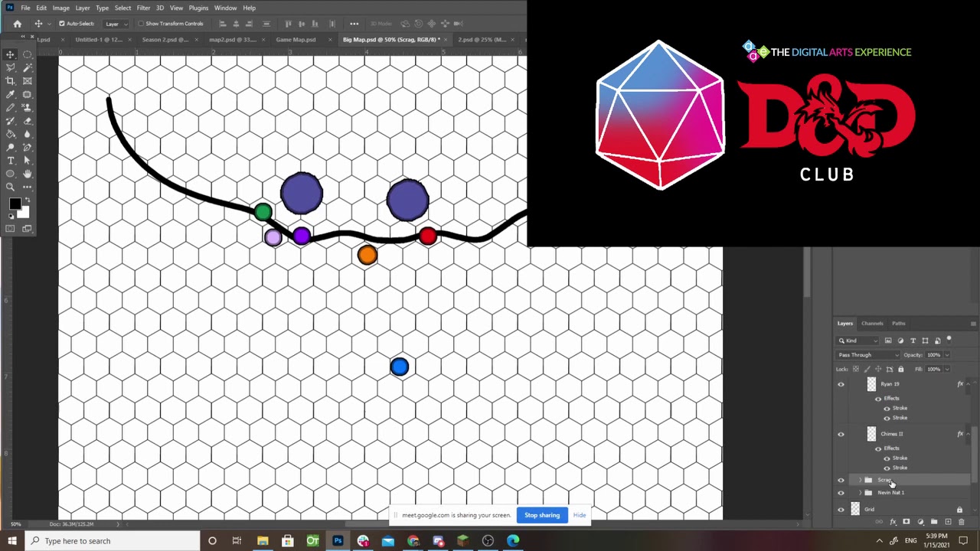Open the Filter menu
The width and height of the screenshot is (980, 551).
[x=143, y=8]
